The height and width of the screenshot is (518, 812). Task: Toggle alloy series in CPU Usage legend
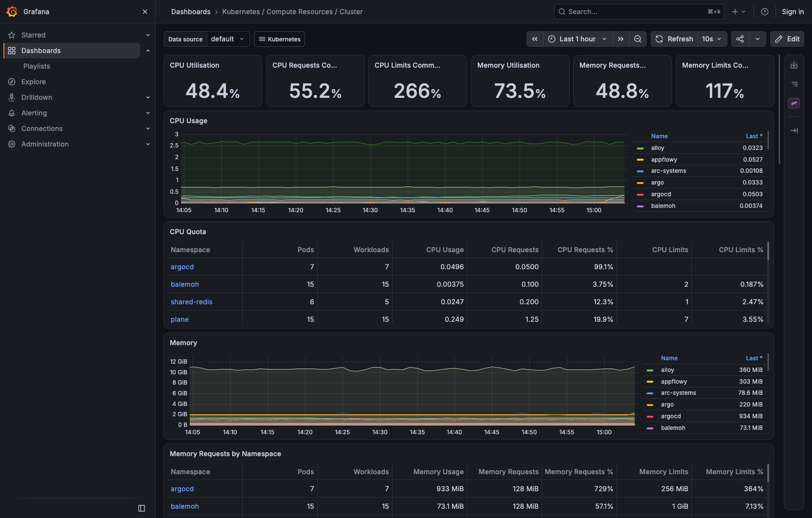point(657,148)
